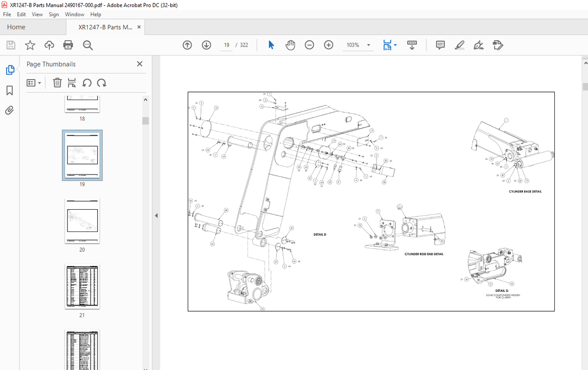Share the PDF with others
This screenshot has width=588, height=370.
49,45
